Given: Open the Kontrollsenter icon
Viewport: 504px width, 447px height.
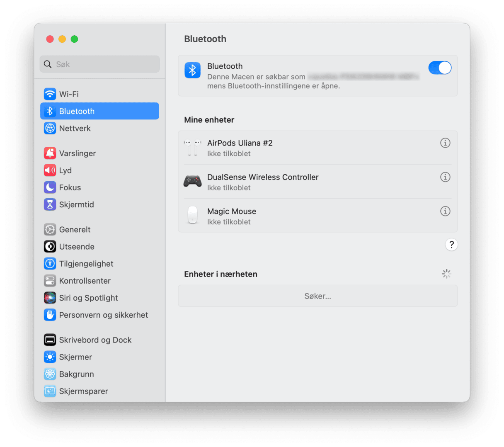Looking at the screenshot, I should [50, 281].
